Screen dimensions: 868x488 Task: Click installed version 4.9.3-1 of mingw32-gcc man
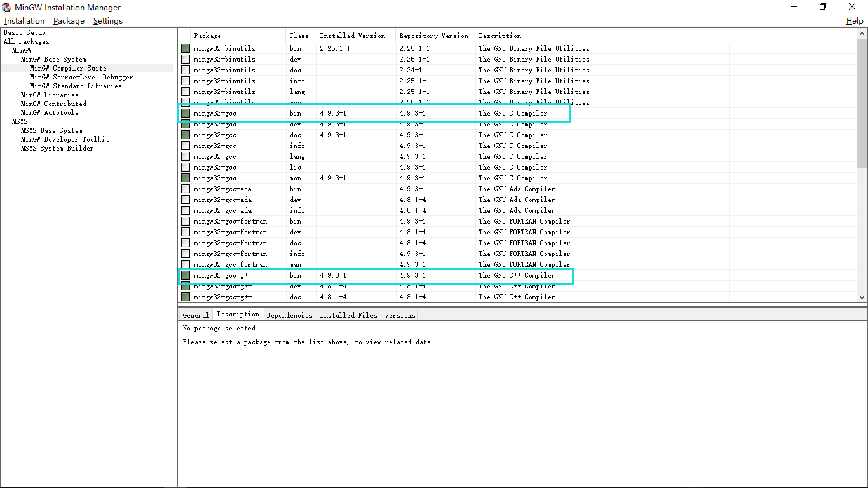point(333,178)
